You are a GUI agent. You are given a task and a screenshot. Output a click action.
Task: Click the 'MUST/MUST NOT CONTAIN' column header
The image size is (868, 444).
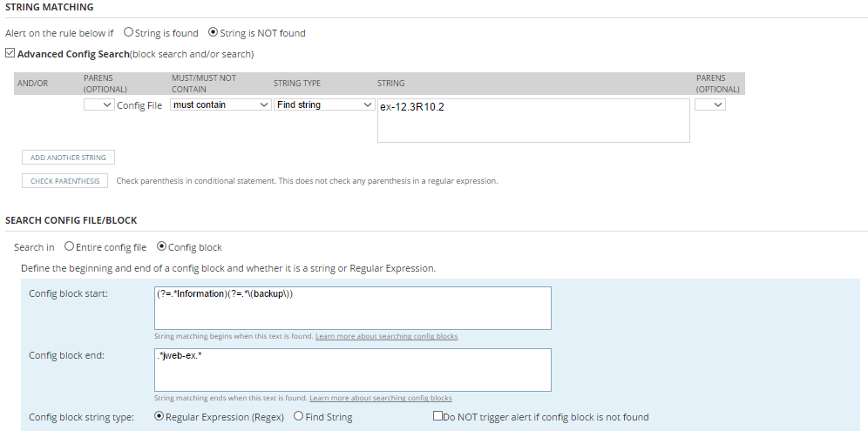[204, 84]
